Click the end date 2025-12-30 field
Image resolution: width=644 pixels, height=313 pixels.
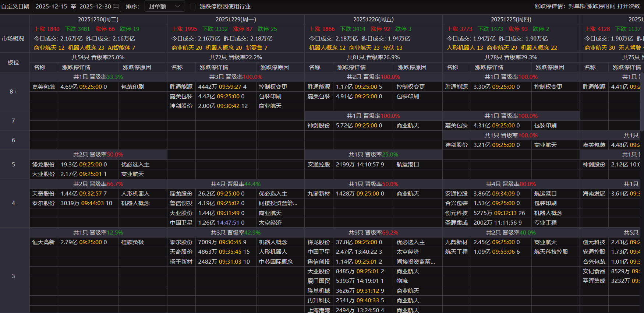click(x=95, y=7)
